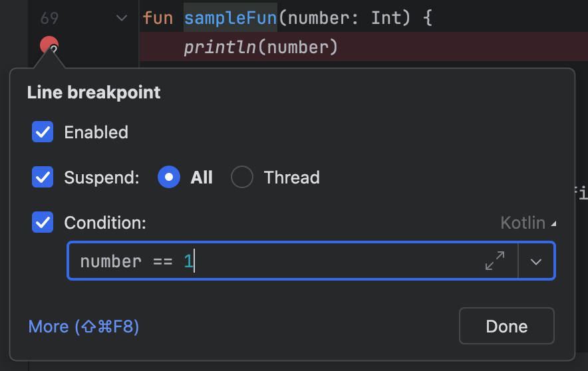Click the Line breakpoint popup title
Screen dimensions: 588x371
[x=94, y=92]
